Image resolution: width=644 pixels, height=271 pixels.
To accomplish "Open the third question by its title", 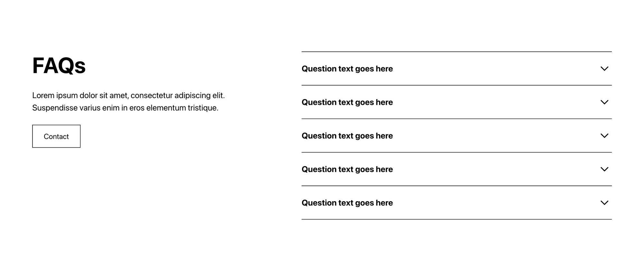I will coord(347,136).
